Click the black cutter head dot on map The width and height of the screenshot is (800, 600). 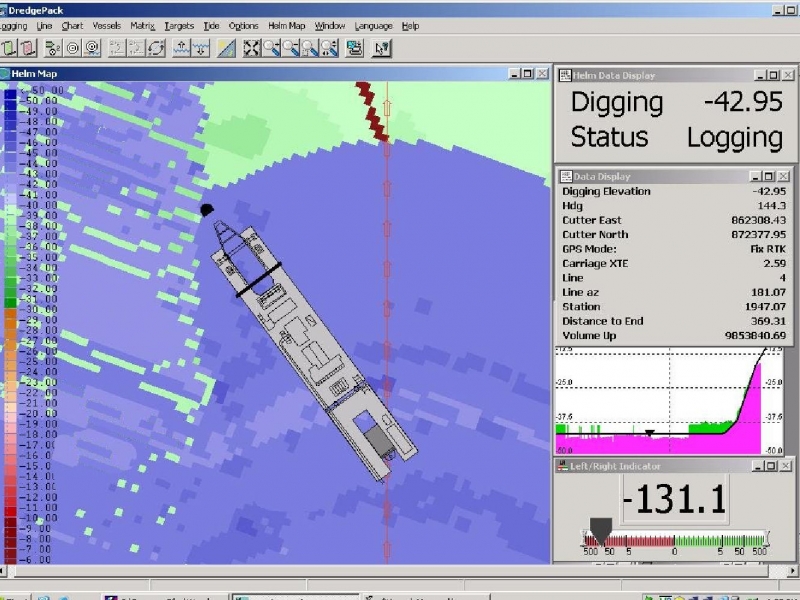click(x=207, y=210)
